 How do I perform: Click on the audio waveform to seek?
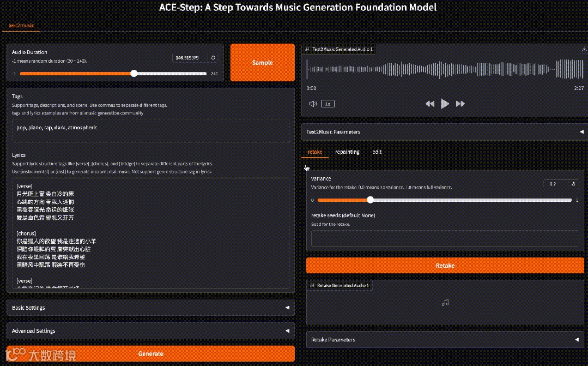pyautogui.click(x=445, y=69)
